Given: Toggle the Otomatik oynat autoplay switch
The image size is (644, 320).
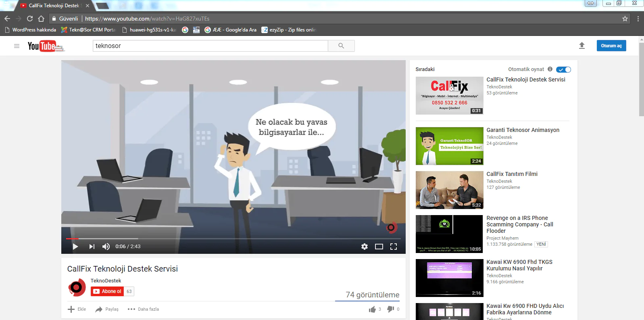Looking at the screenshot, I should coord(563,69).
